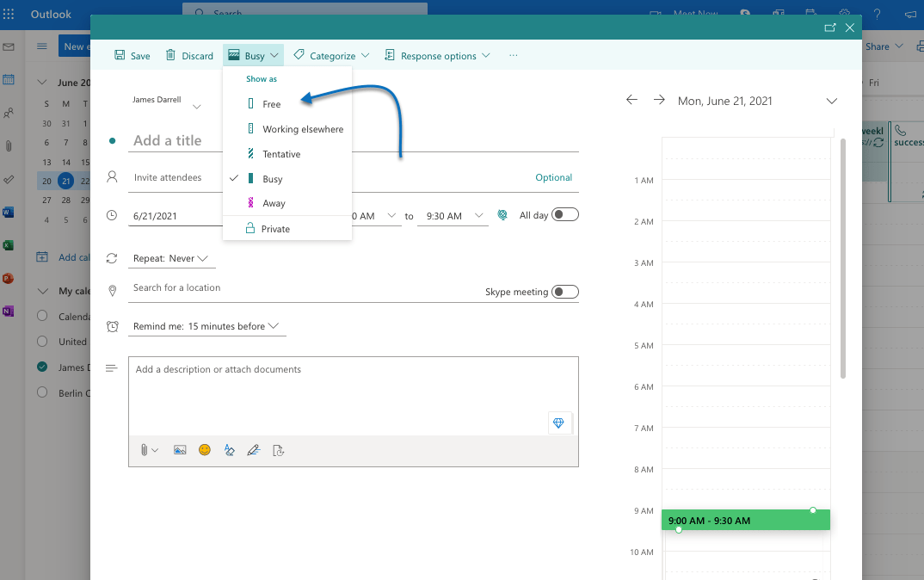Go to next day with right arrow
This screenshot has height=580, width=924.
[659, 101]
